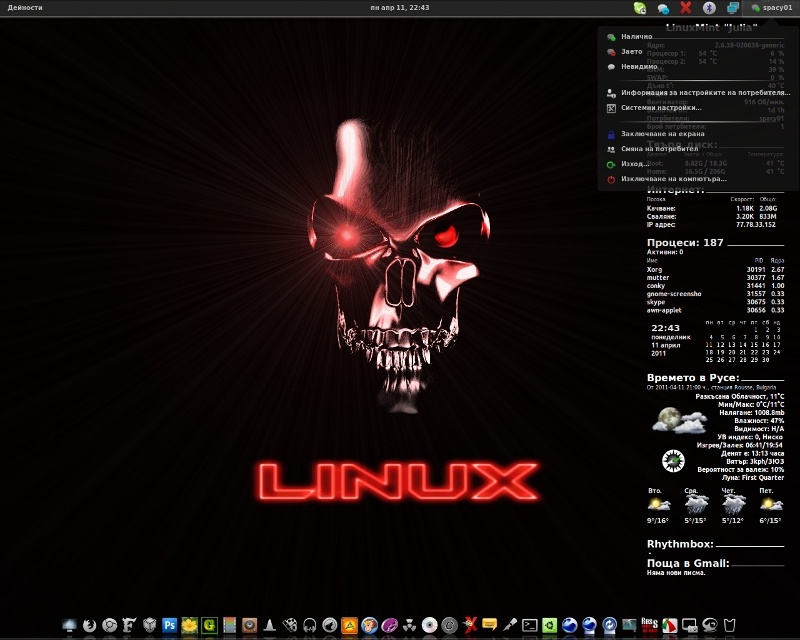Launch VLC cone icon from the dock
The height and width of the screenshot is (640, 800).
(x=269, y=625)
